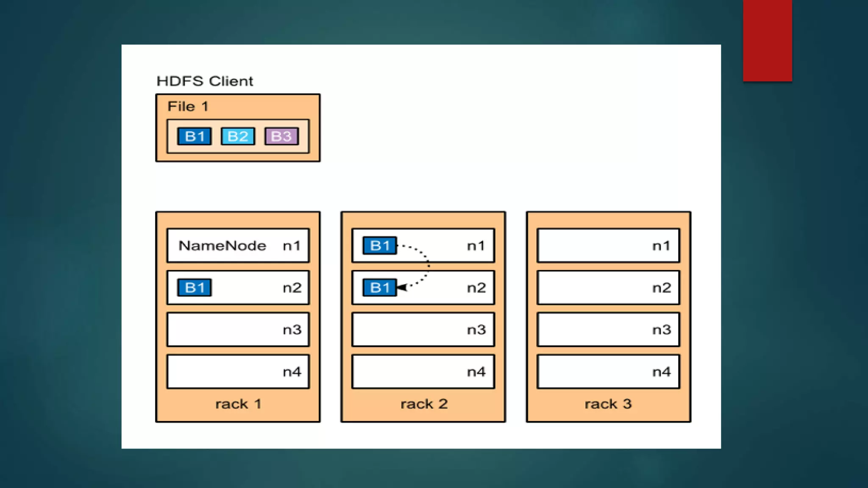The image size is (868, 488).
Task: Select the rack 1 label
Action: (238, 404)
